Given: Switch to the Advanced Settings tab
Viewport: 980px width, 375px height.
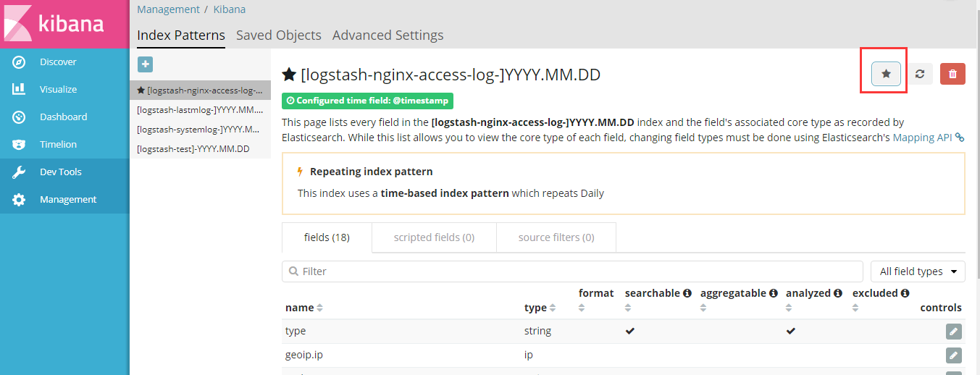Looking at the screenshot, I should coord(388,35).
